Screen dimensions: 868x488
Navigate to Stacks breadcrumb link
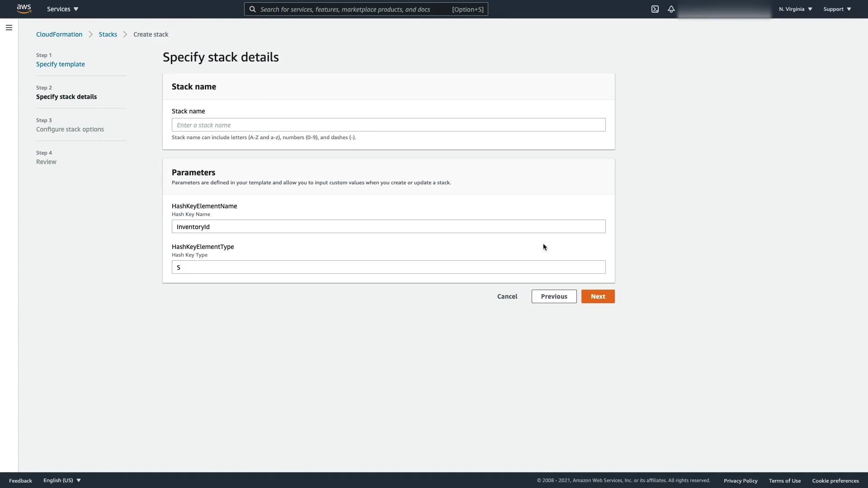click(108, 34)
